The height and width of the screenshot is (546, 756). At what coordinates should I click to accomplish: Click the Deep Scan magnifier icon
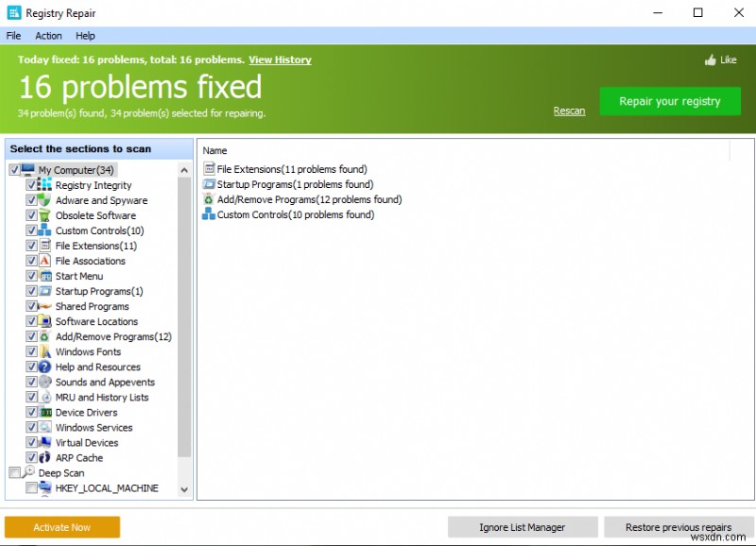28,471
